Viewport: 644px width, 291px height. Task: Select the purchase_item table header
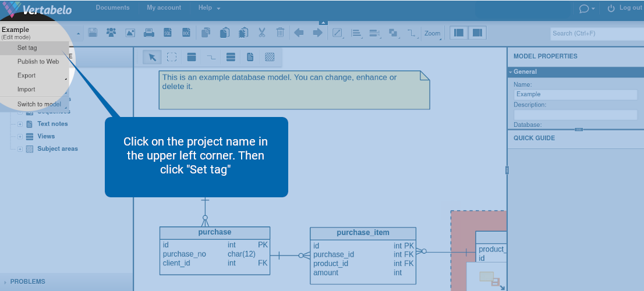tap(363, 233)
